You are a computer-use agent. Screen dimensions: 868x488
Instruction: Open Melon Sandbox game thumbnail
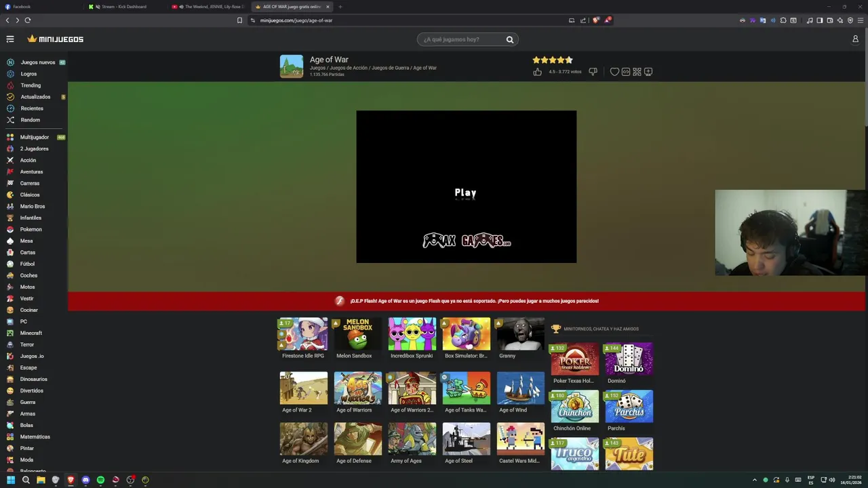coord(357,334)
